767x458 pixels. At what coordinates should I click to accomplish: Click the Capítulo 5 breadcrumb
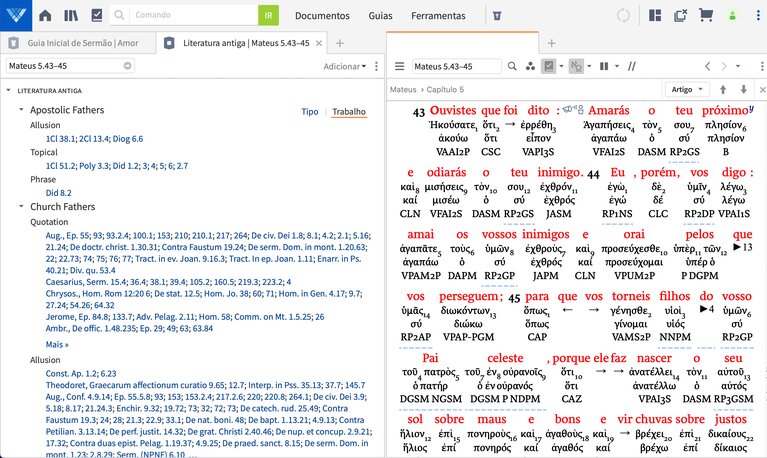click(x=445, y=90)
